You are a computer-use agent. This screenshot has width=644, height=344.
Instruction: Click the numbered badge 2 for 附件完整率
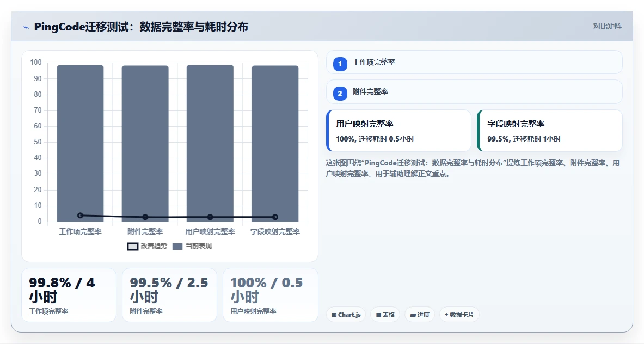[x=340, y=94]
